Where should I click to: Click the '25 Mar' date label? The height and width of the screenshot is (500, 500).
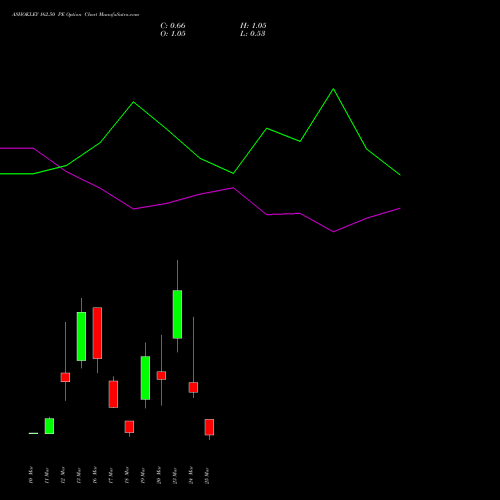click(x=207, y=475)
